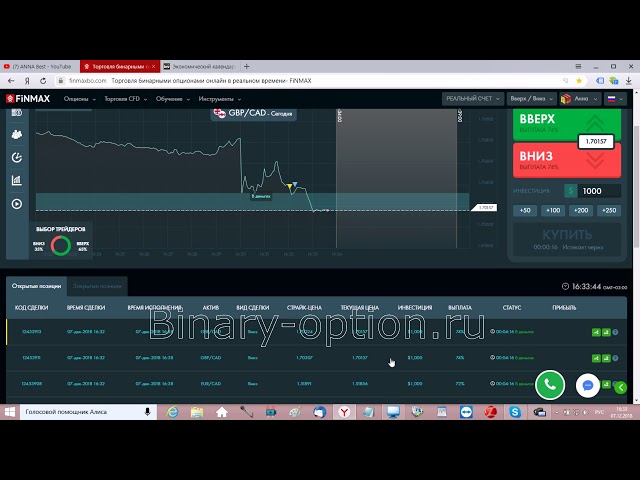Open the Торговля CFD menu
640x480 pixels.
click(x=126, y=99)
